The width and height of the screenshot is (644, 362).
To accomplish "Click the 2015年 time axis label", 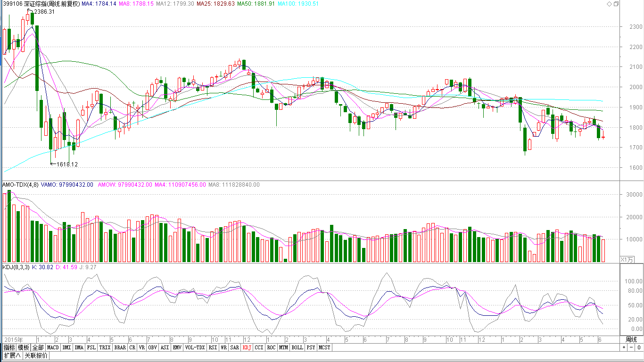I will point(14,339).
